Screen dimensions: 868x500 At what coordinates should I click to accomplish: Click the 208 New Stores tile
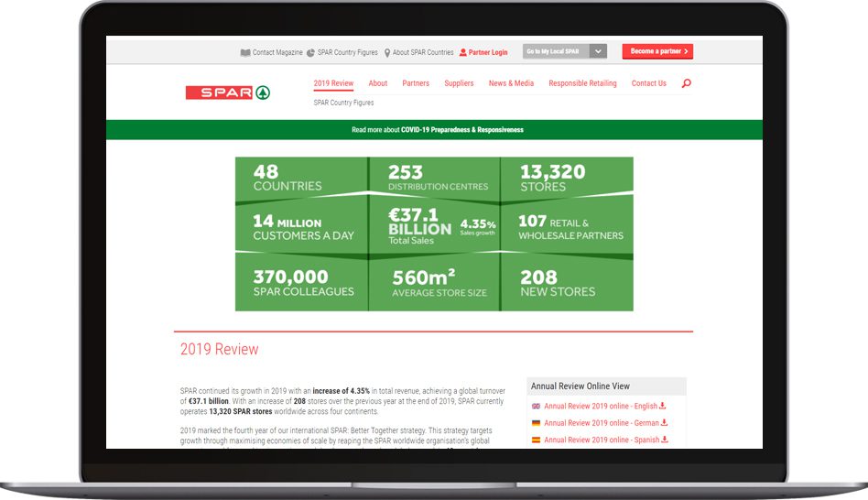(567, 282)
